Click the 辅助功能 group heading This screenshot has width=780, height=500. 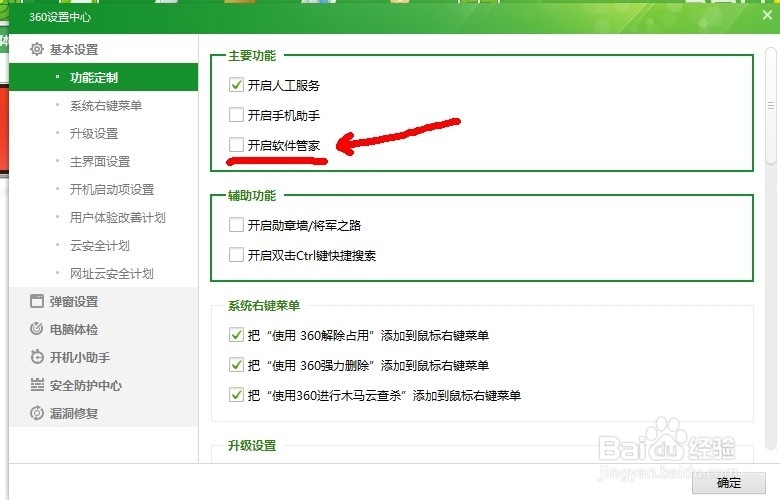[x=252, y=196]
